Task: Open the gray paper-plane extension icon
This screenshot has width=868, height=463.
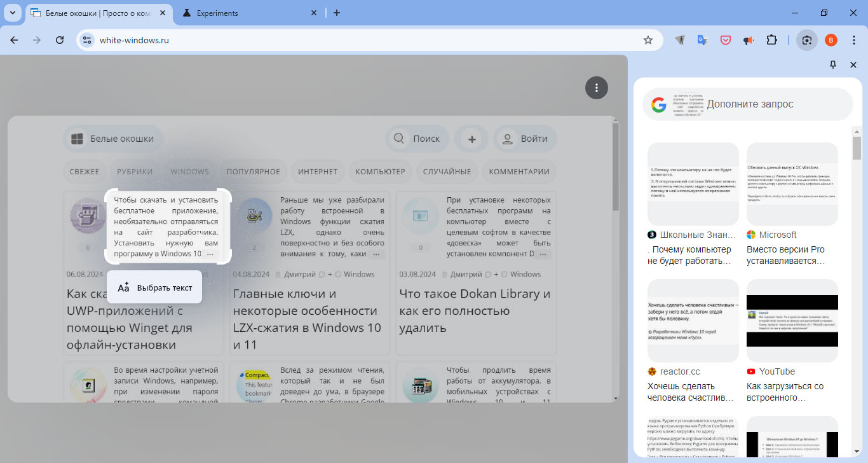Action: 679,40
